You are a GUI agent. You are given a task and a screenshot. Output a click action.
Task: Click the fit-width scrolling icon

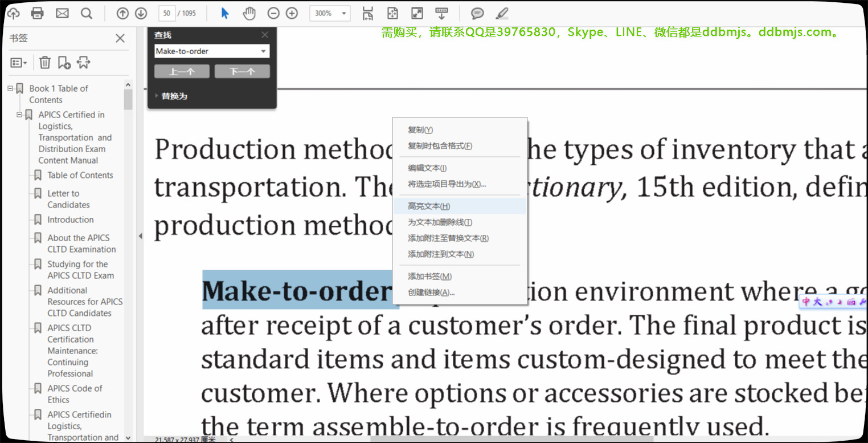coord(368,13)
